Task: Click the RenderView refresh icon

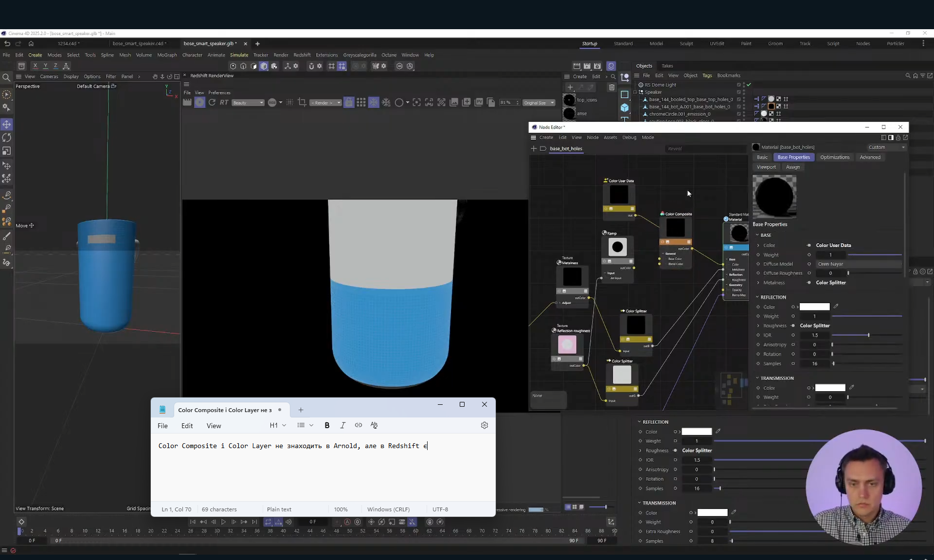Action: (212, 102)
